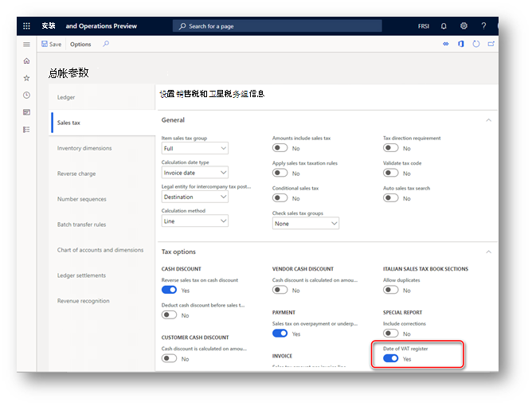Toggle Amounts include sales tax

click(280, 148)
